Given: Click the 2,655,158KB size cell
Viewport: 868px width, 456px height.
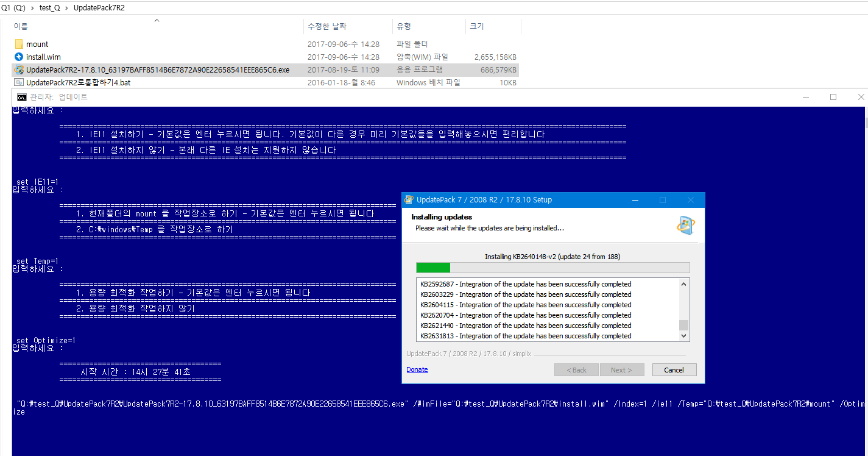Looking at the screenshot, I should click(x=495, y=57).
